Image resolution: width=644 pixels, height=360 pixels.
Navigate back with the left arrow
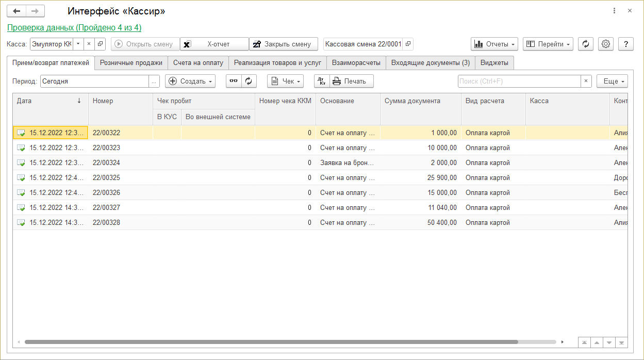coord(16,11)
